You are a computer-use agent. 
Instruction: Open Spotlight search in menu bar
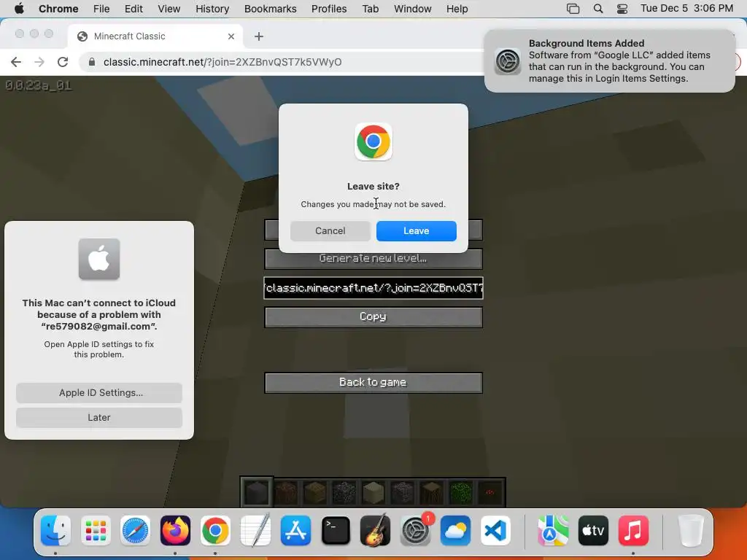[598, 9]
